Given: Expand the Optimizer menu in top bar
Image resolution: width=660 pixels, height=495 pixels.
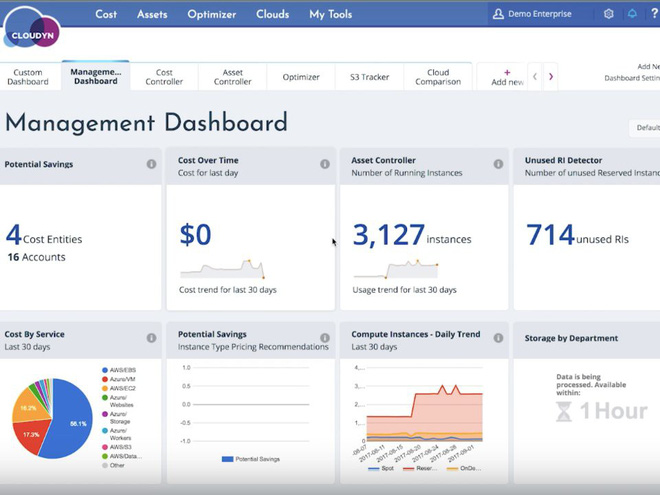Looking at the screenshot, I should pyautogui.click(x=212, y=14).
